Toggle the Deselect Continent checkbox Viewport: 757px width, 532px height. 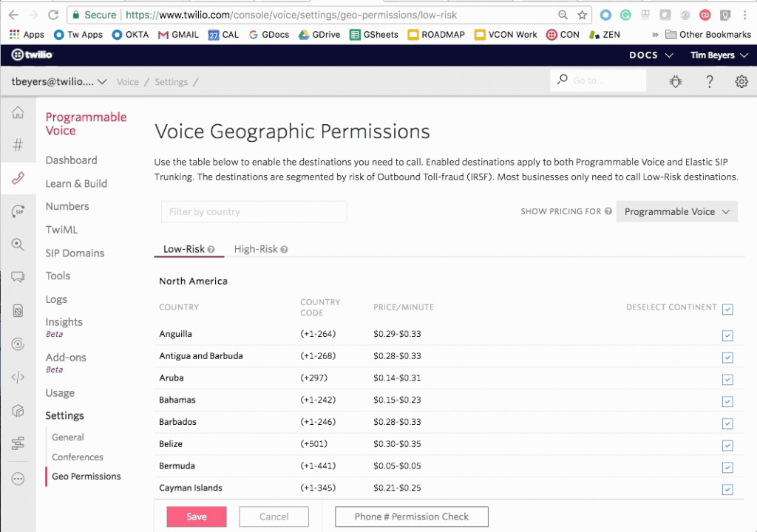(727, 309)
